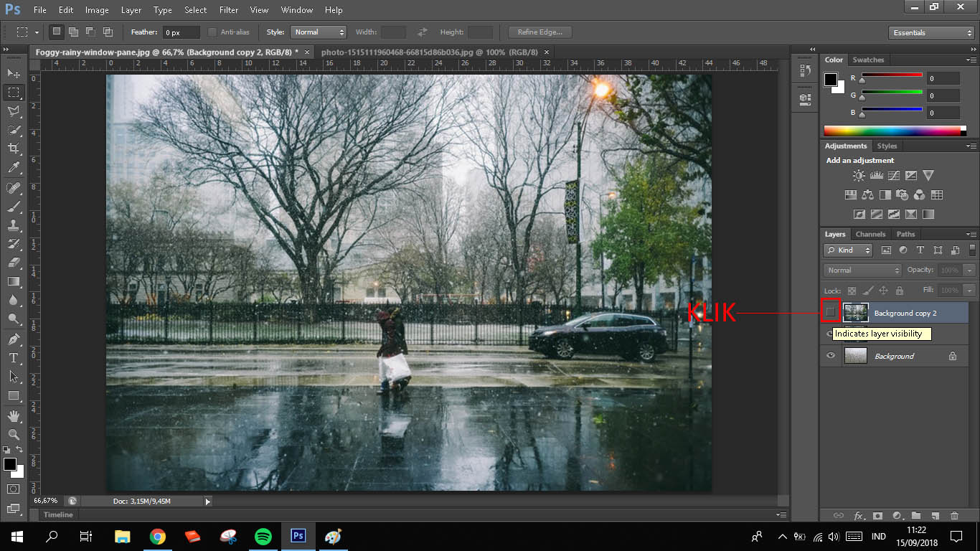
Task: Click the Refine Edge button
Action: [540, 32]
